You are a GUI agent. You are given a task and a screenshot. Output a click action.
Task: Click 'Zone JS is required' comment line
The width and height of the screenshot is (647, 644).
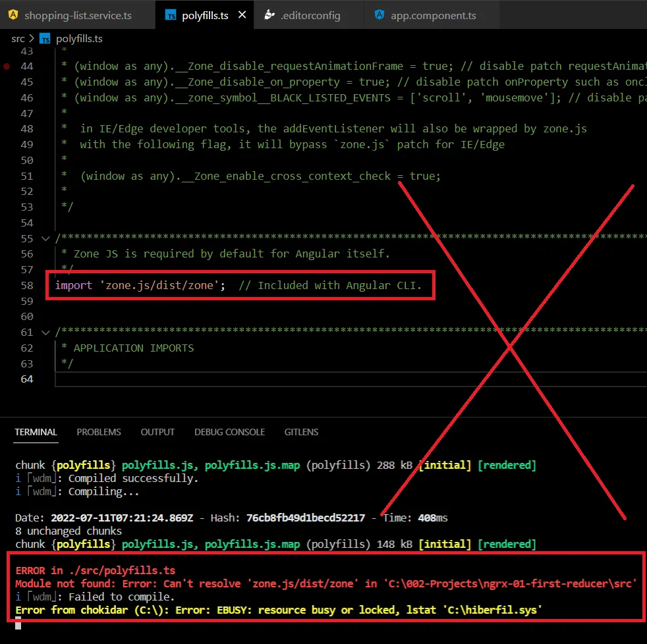[x=226, y=254]
